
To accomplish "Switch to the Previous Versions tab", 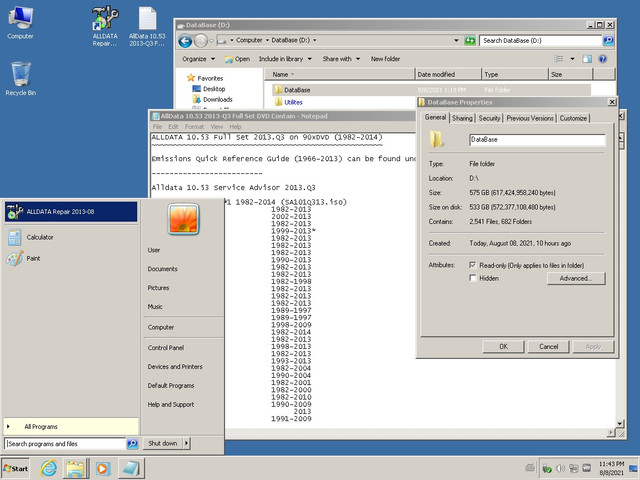I will (x=530, y=118).
